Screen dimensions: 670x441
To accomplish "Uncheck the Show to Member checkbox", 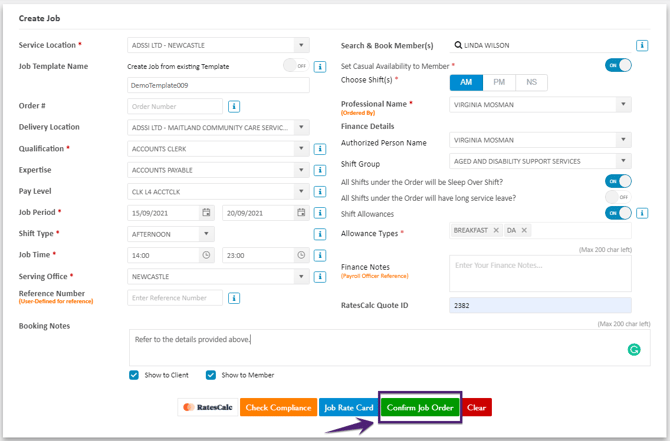I will tap(211, 375).
